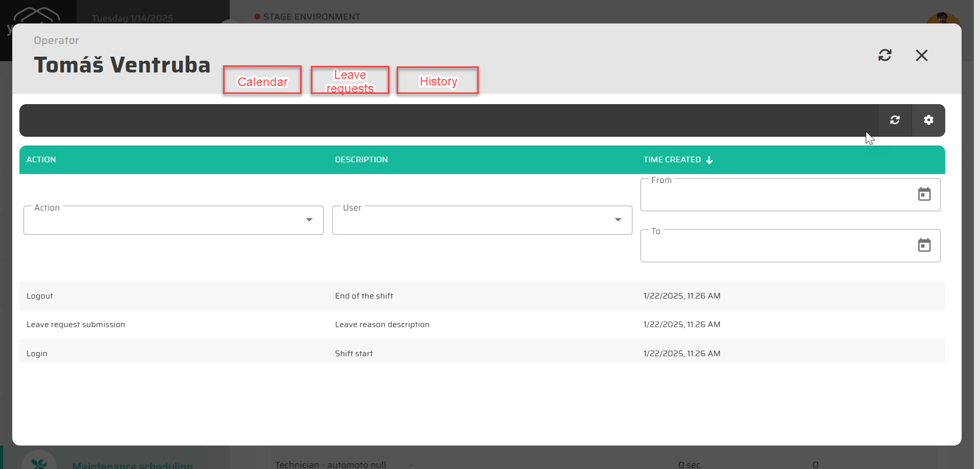
Task: Open the From date calendar picker icon
Action: [924, 194]
